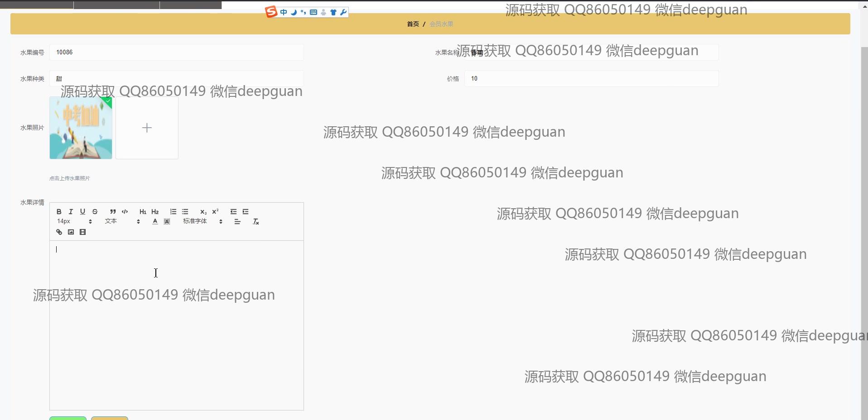Open the 文本 header style dropdown

pos(122,222)
